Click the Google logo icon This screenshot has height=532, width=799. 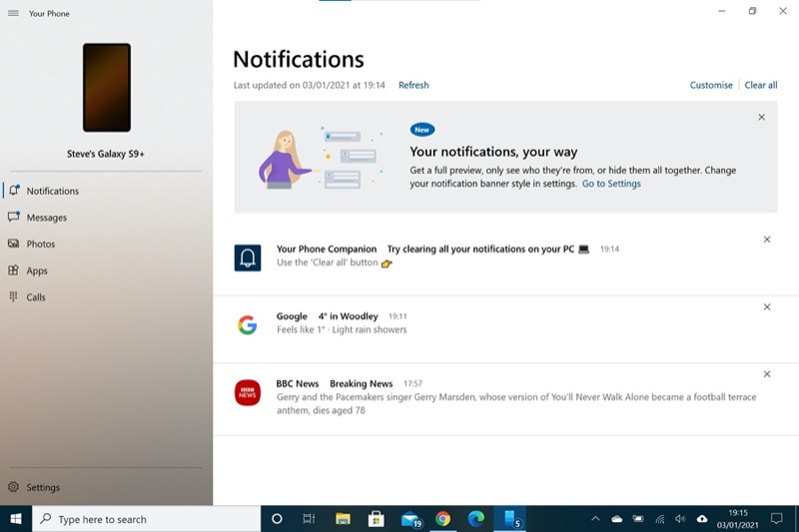(247, 324)
